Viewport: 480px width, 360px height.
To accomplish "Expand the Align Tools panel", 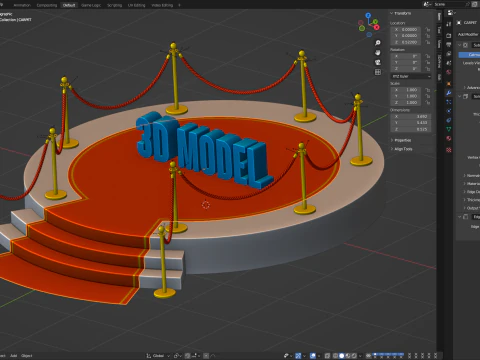I will (x=401, y=149).
